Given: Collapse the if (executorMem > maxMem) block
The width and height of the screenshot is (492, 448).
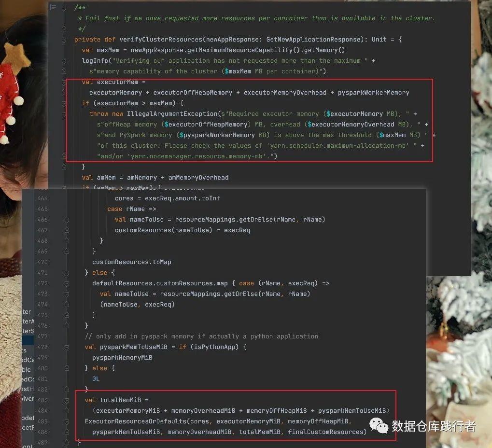Looking at the screenshot, I should 64,103.
